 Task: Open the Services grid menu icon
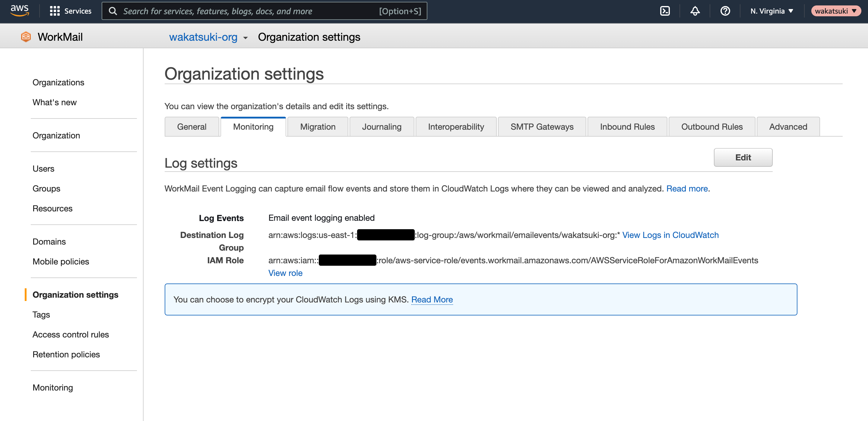55,11
